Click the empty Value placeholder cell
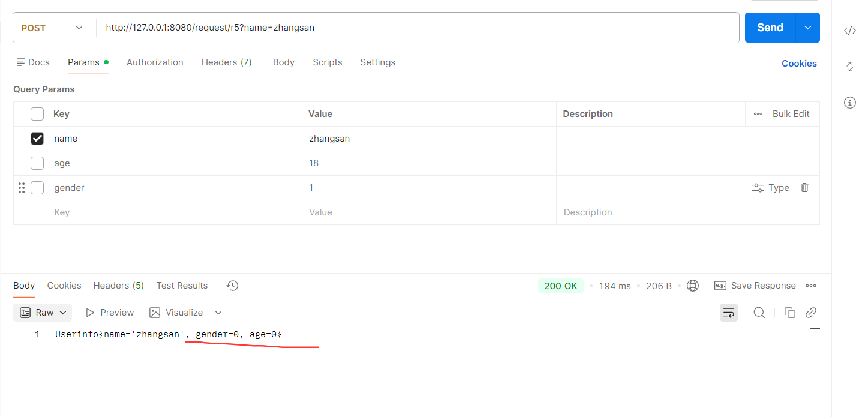 pyautogui.click(x=429, y=212)
